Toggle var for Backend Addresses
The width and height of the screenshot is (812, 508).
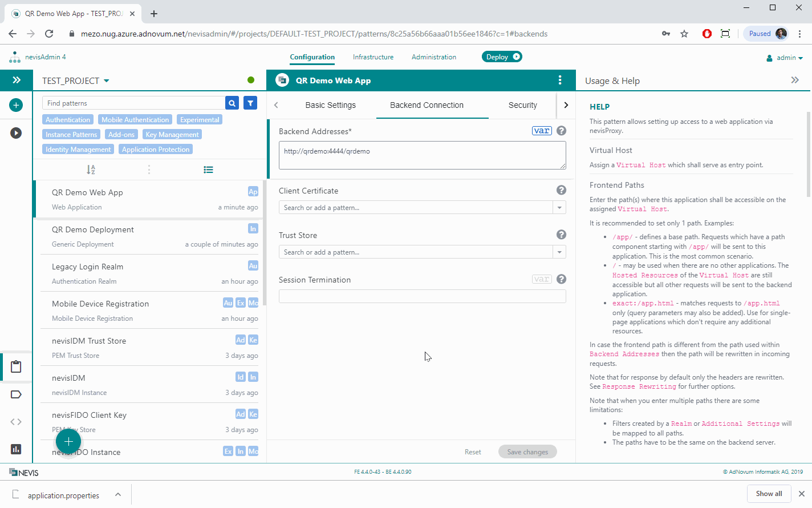click(x=542, y=131)
